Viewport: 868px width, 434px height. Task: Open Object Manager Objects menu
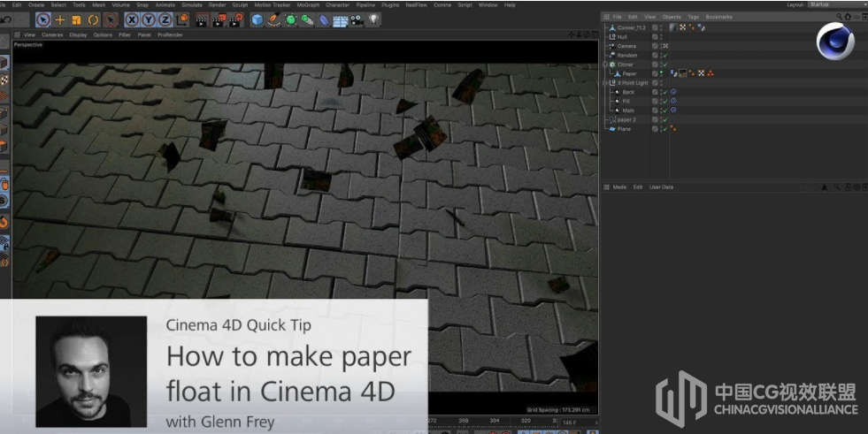tap(671, 17)
